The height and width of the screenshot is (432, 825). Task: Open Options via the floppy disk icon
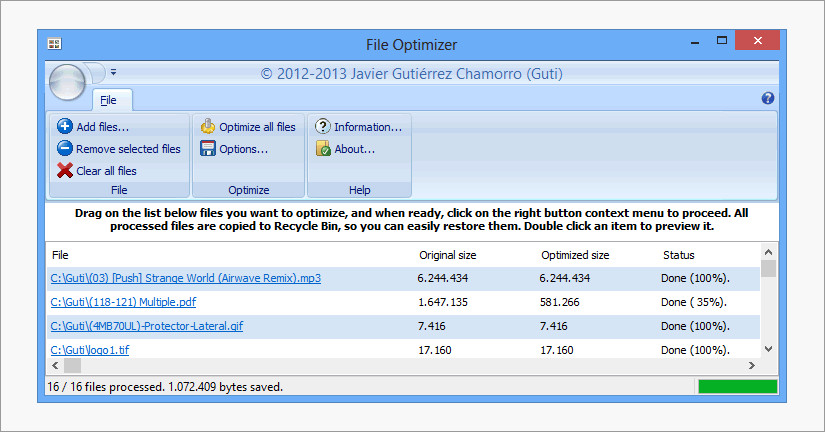[x=208, y=149]
